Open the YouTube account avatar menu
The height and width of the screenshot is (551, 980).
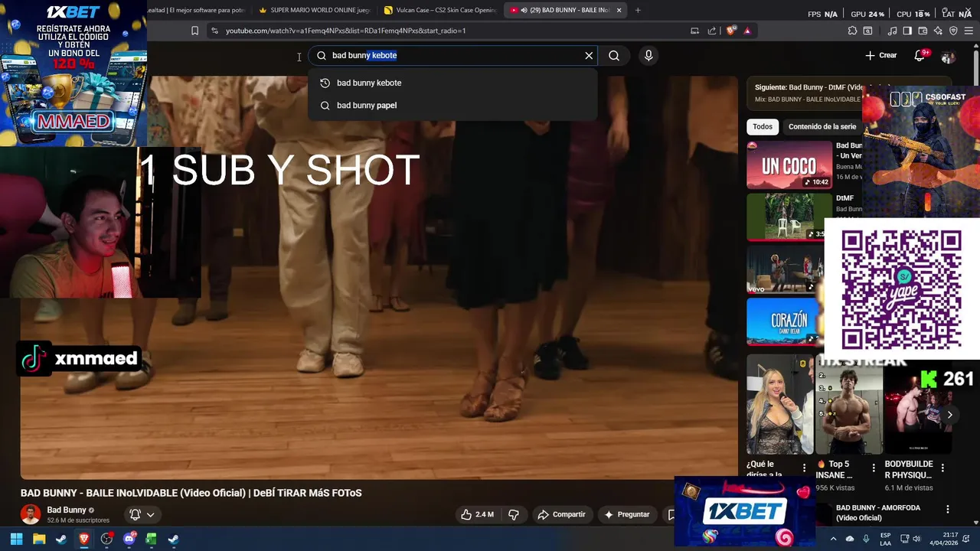click(x=949, y=56)
